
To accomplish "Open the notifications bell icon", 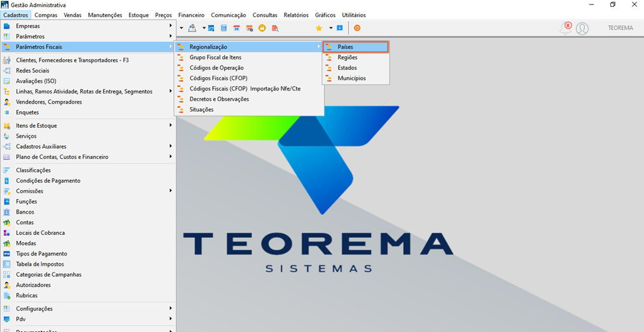I will [566, 28].
